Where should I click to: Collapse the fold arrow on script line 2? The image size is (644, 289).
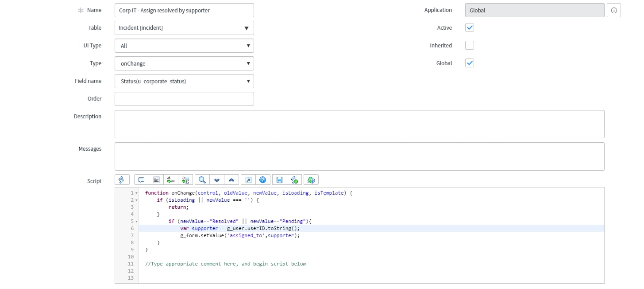point(136,200)
